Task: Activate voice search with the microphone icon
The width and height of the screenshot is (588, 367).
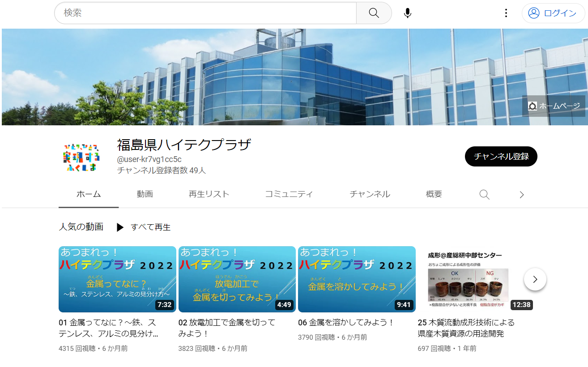Action: coord(407,13)
